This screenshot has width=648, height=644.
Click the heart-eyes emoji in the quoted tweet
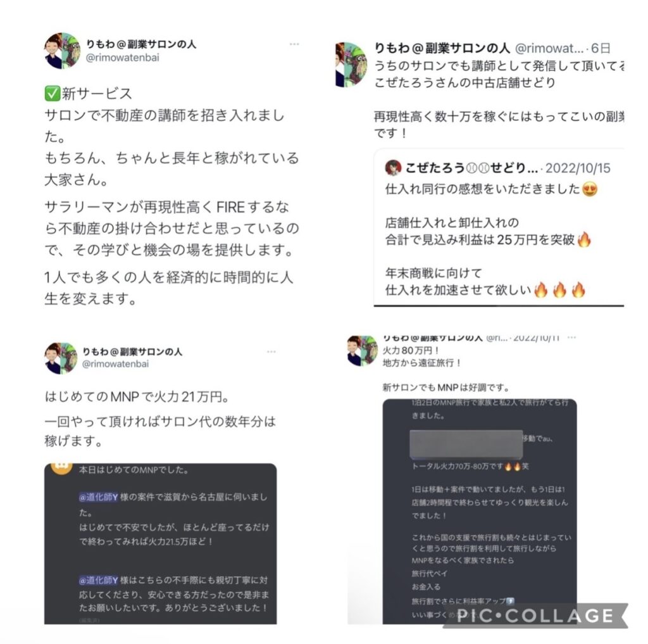coord(590,189)
